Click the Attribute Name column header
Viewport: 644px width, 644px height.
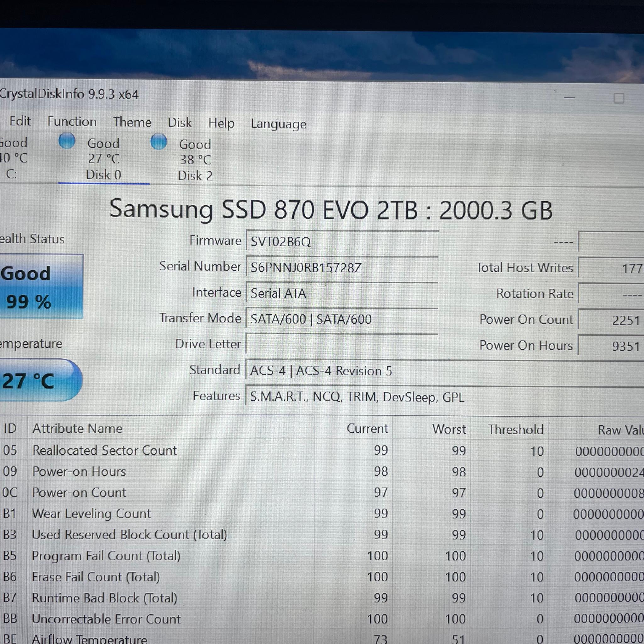[x=171, y=428]
